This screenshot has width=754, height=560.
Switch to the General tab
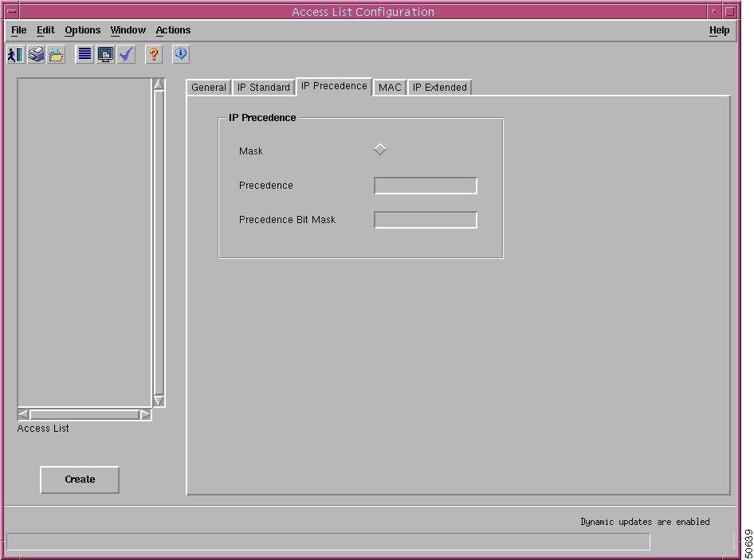pos(209,88)
